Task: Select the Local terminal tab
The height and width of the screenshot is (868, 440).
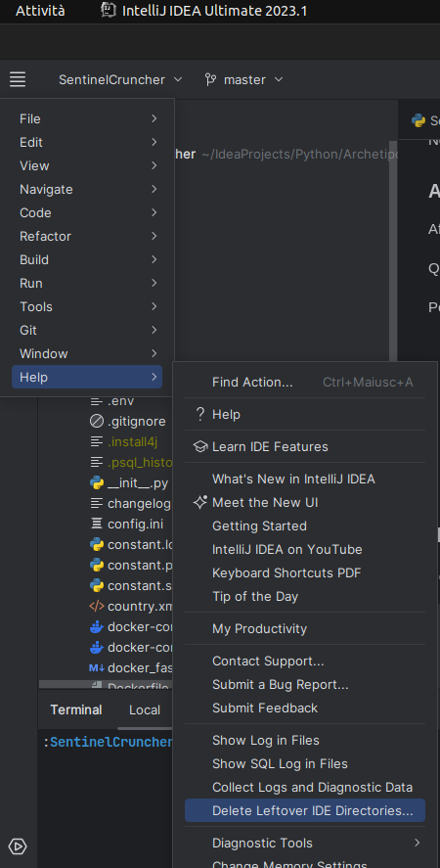Action: (145, 709)
